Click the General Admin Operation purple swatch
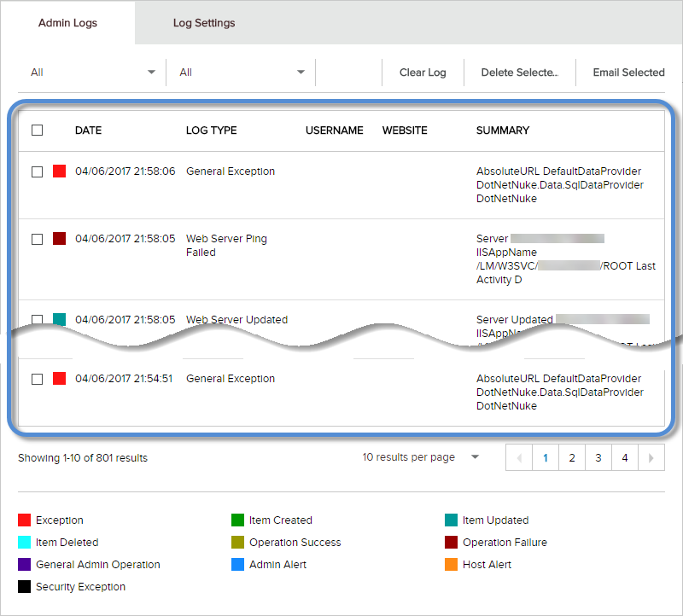This screenshot has height=616, width=683. [25, 564]
